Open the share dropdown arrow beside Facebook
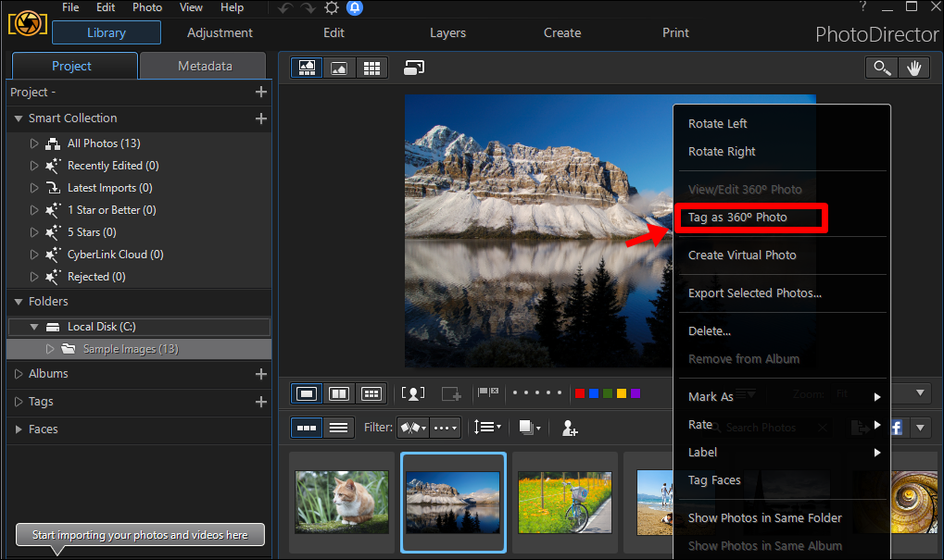This screenshot has width=944, height=560. (920, 428)
